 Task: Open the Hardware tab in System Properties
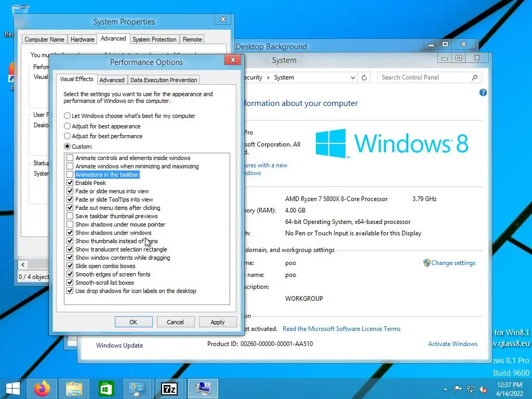(x=82, y=39)
